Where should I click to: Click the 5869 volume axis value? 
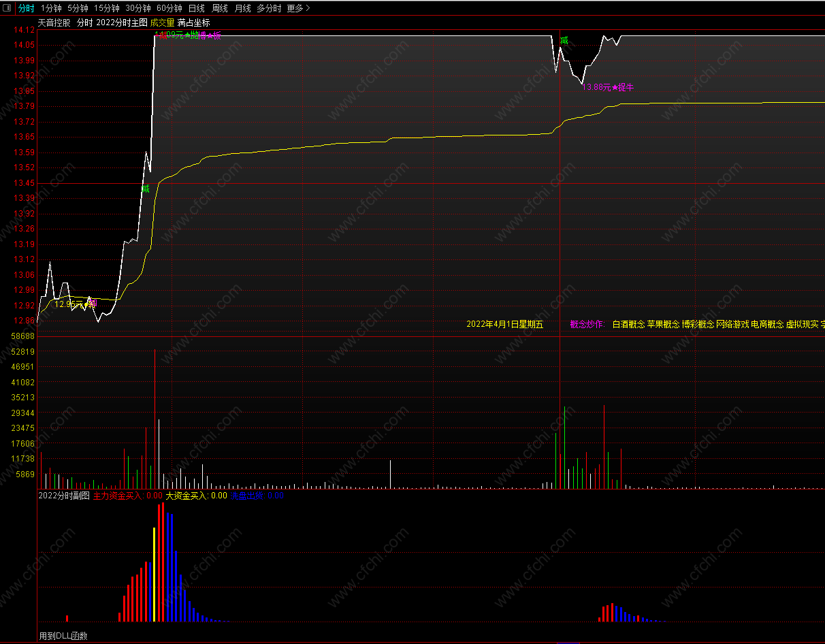[26, 474]
